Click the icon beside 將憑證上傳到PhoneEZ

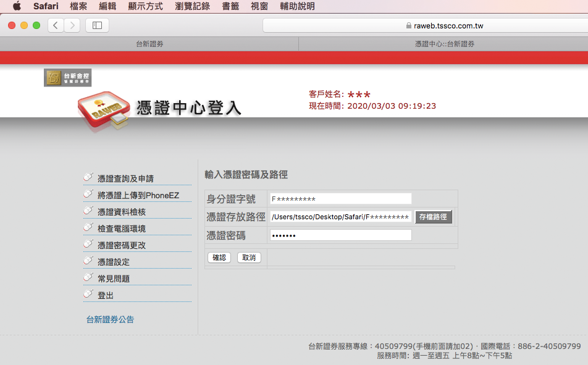[88, 193]
